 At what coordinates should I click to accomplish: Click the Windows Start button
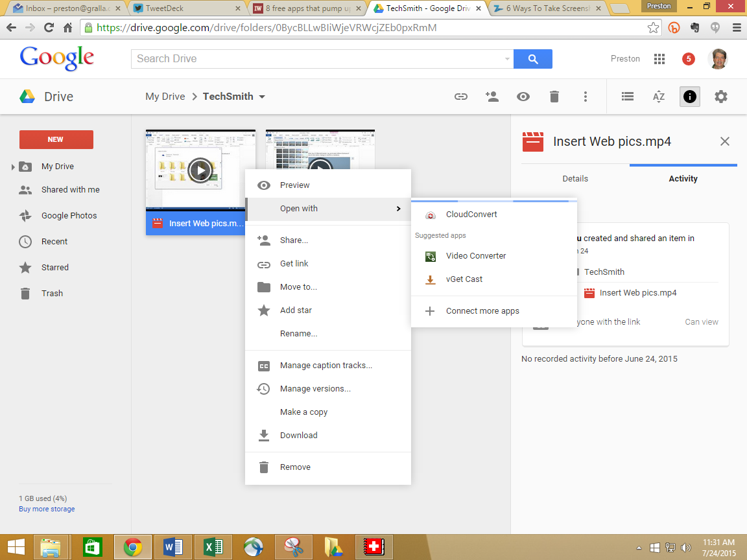(x=16, y=547)
